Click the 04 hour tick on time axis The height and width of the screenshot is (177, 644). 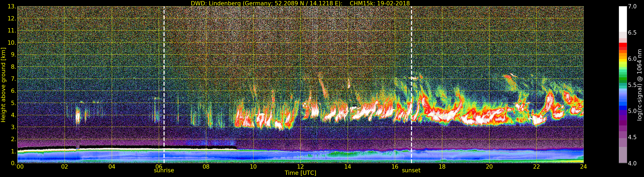click(112, 167)
